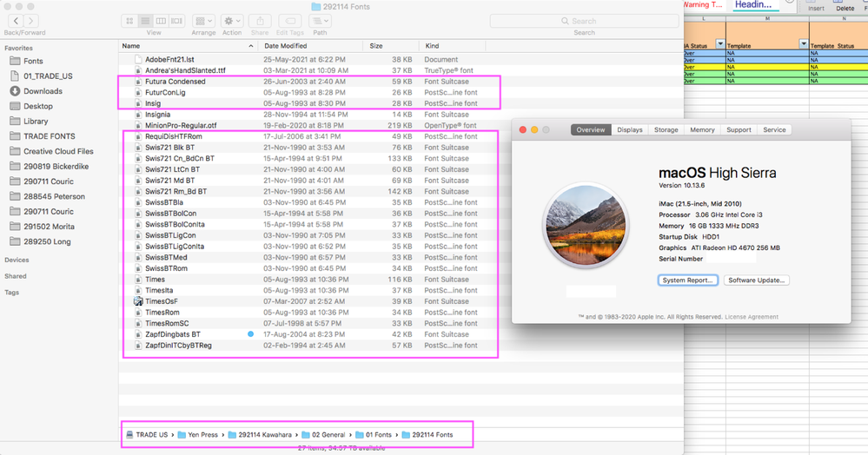Viewport: 868px width, 455px height.
Task: Select the FuturConLig font file
Action: pos(165,92)
